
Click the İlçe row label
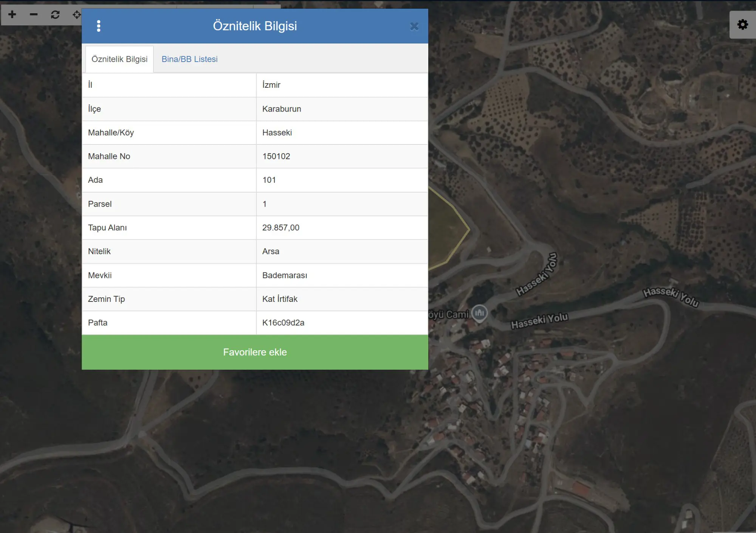[94, 109]
